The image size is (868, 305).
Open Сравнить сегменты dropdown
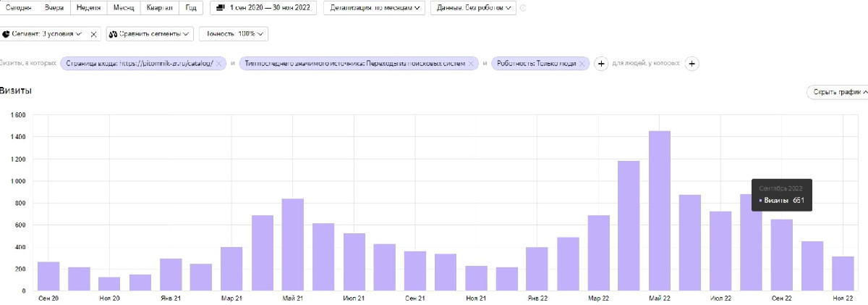coord(150,34)
